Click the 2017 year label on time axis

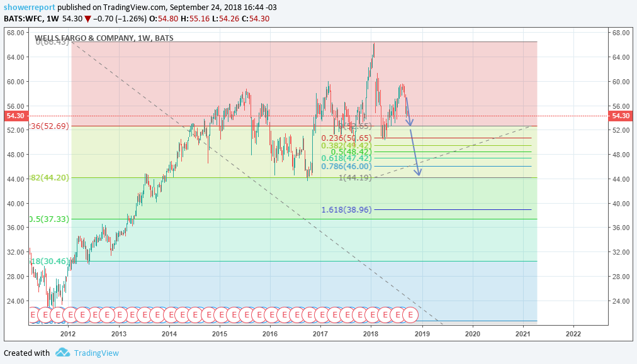320,334
